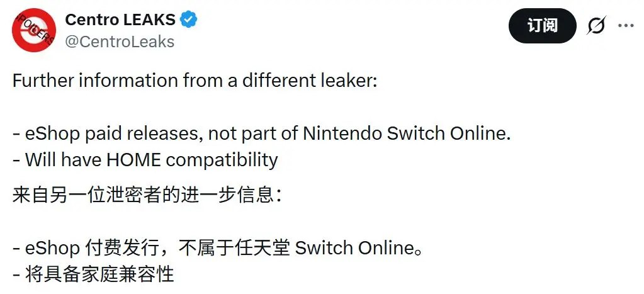Click the 将具备家庭兼容性 line
This screenshot has width=644, height=294.
[x=93, y=273]
